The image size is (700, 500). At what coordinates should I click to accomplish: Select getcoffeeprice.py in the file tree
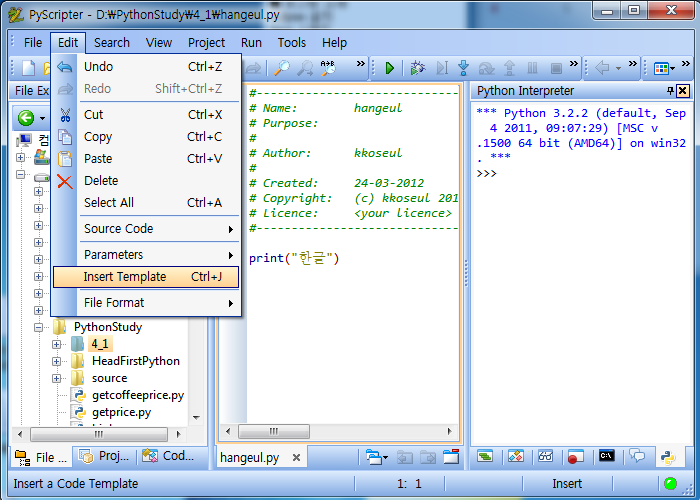tap(138, 395)
